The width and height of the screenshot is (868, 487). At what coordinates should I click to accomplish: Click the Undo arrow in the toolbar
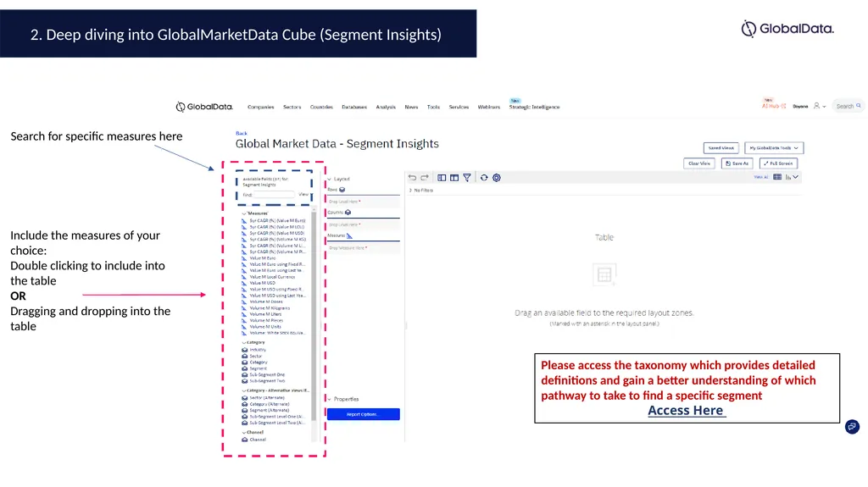(x=413, y=178)
